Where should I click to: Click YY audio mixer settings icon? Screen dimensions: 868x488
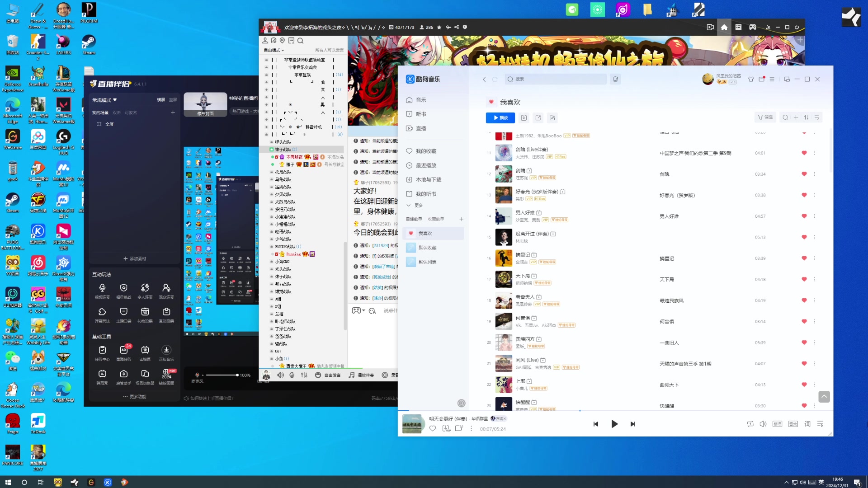304,375
